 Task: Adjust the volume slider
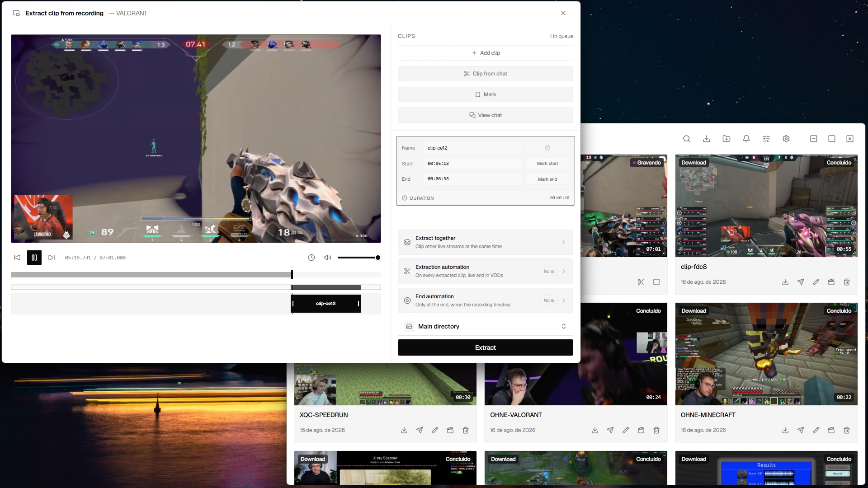pyautogui.click(x=359, y=258)
